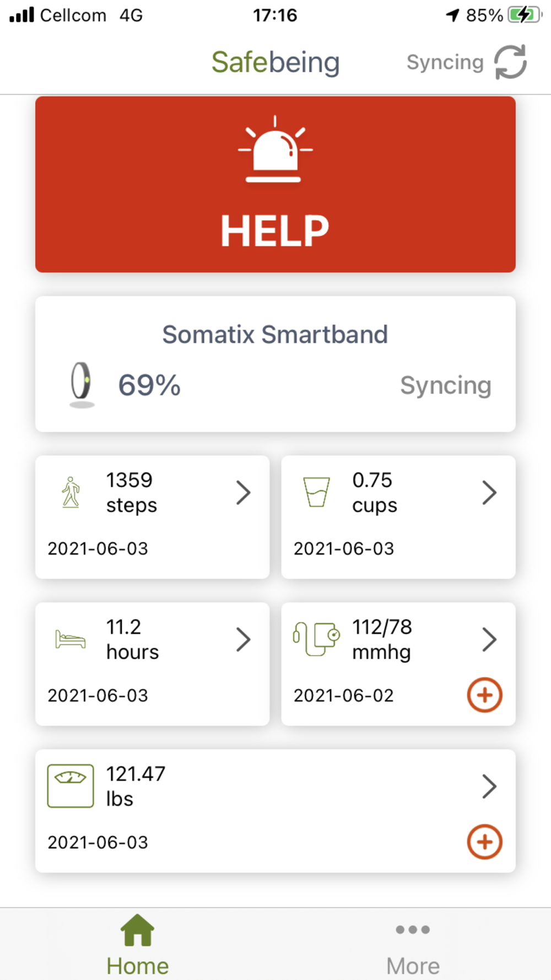
Task: Add a new blood pressure reading
Action: 485,695
